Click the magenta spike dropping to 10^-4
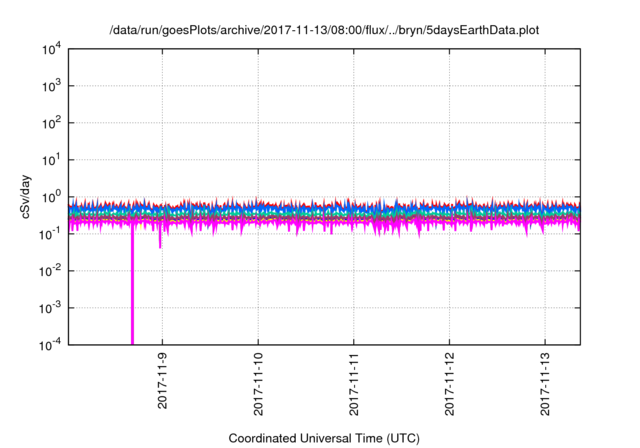Viewport: 640px width, 448px height. click(x=132, y=286)
